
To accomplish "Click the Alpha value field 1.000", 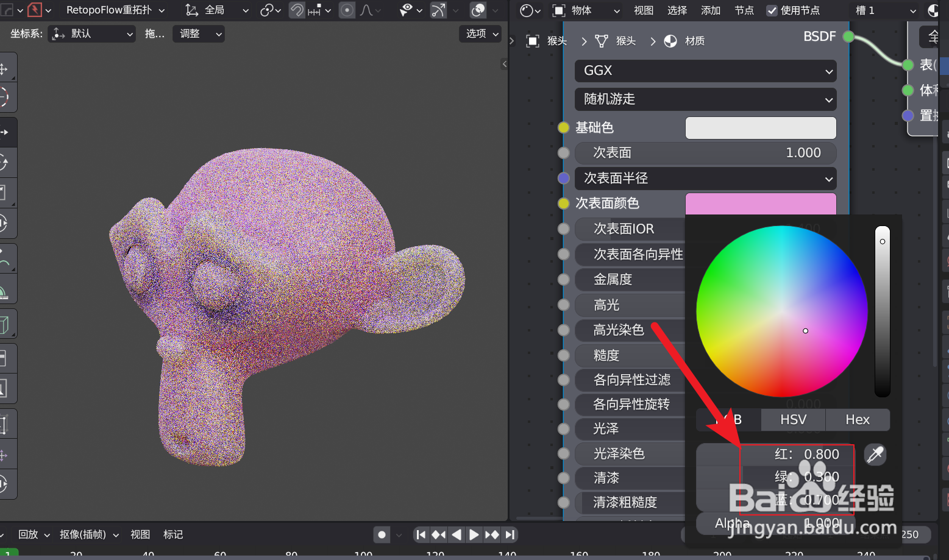I will 775,523.
